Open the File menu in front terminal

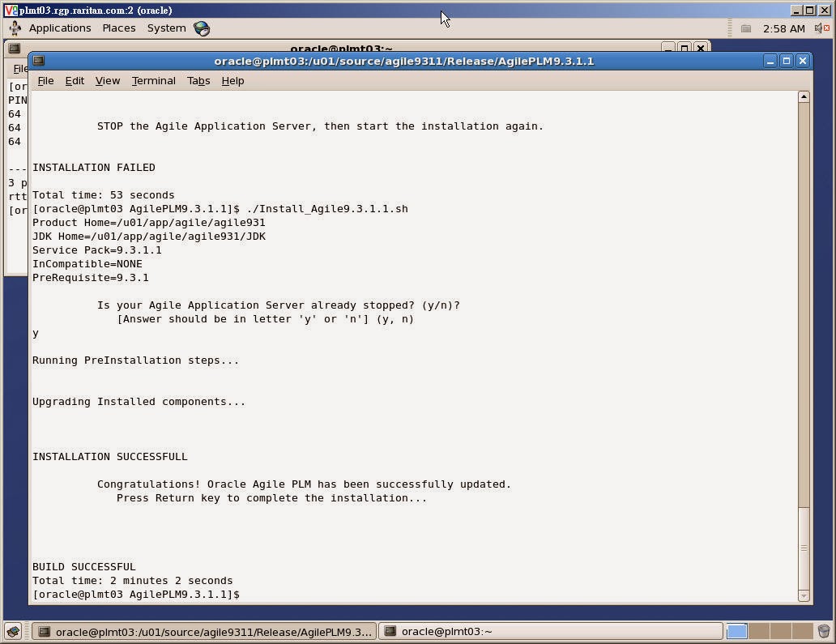45,80
